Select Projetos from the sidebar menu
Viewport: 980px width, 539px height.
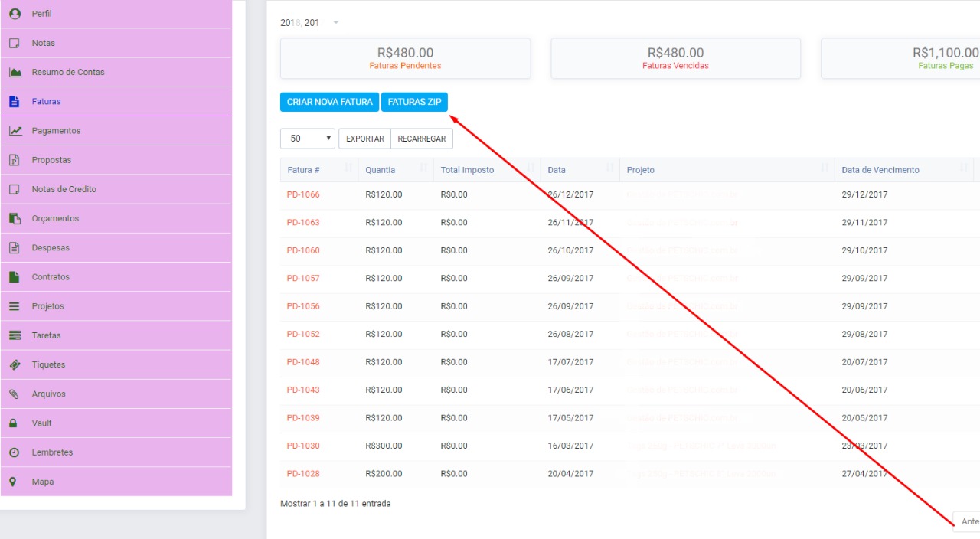point(47,306)
